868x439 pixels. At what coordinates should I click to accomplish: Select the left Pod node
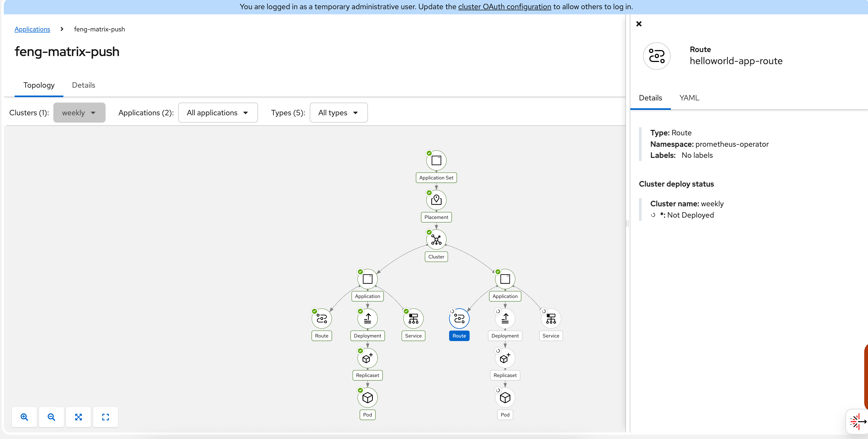[367, 398]
